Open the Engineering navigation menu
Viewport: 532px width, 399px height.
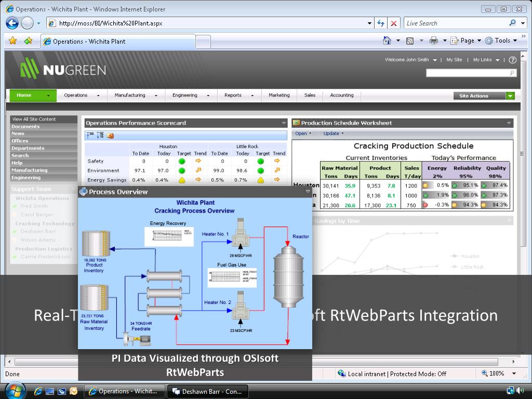(x=191, y=96)
